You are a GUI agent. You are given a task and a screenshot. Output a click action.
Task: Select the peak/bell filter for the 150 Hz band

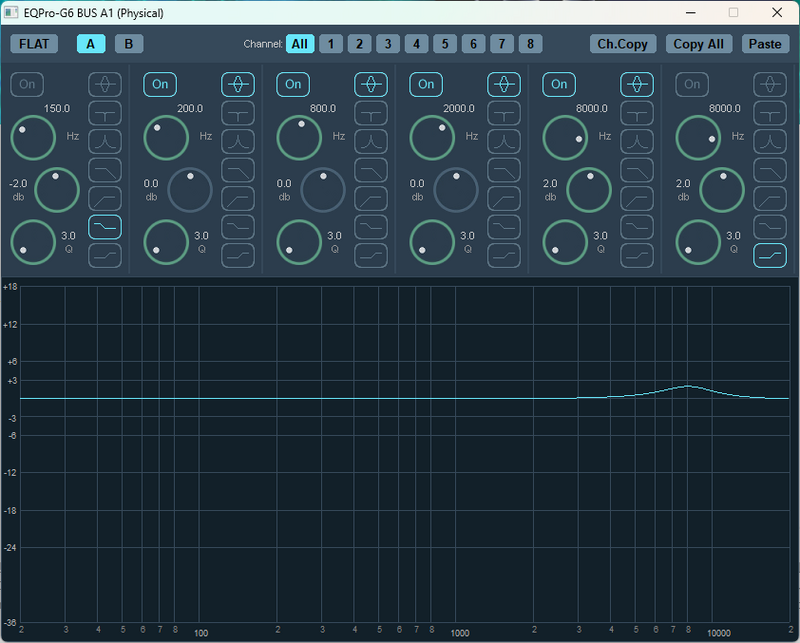105,84
